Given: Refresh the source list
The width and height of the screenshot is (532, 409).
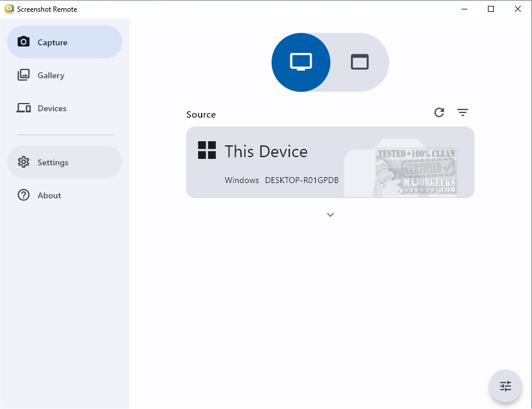Looking at the screenshot, I should 439,112.
